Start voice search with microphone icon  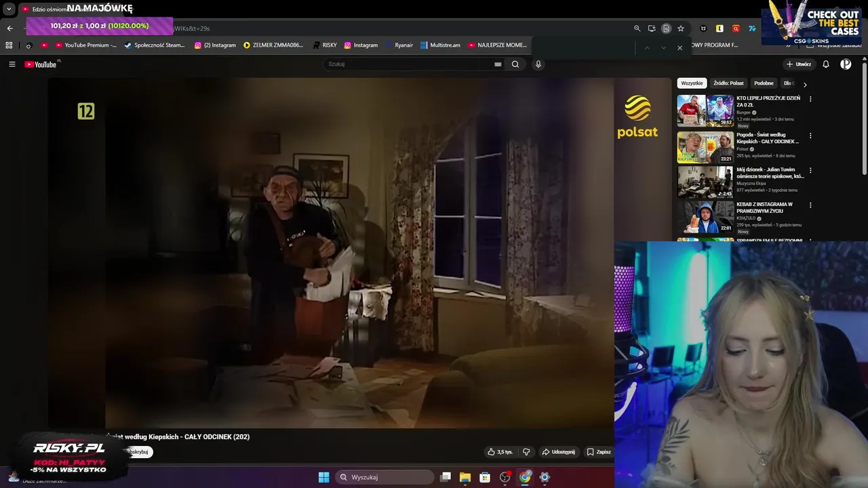tap(538, 64)
